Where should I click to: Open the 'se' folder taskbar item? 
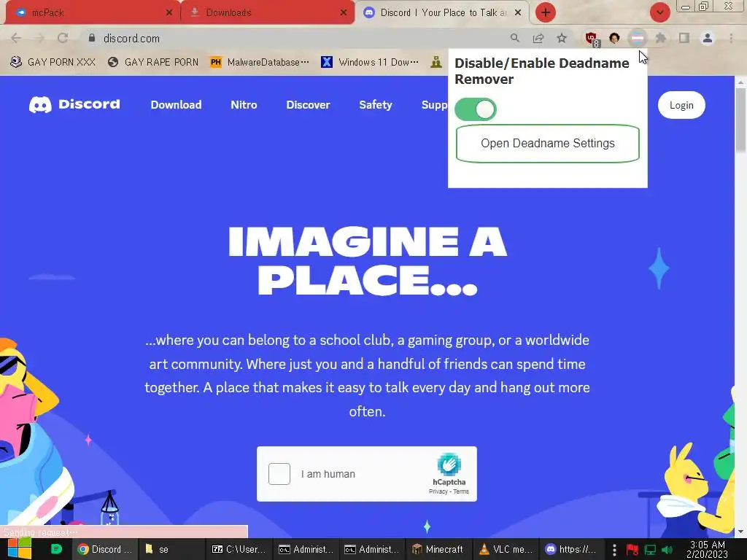click(x=172, y=549)
